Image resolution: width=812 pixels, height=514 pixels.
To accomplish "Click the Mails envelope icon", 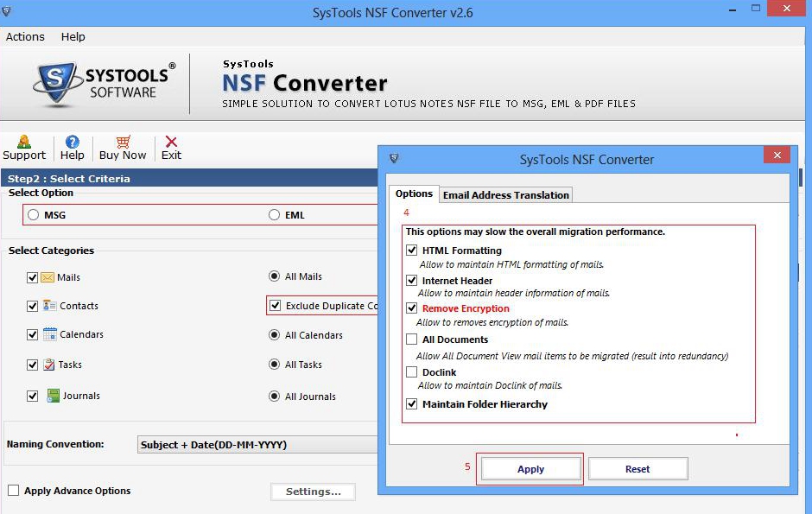I will coord(48,277).
